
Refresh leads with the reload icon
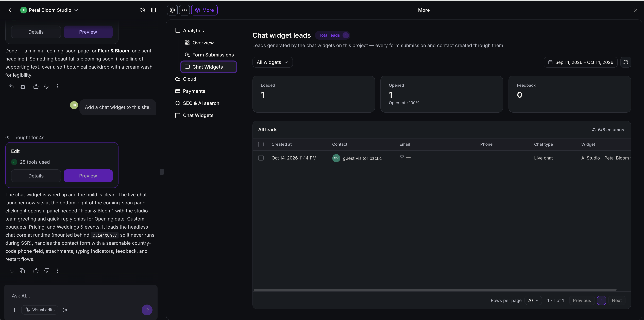pyautogui.click(x=625, y=62)
